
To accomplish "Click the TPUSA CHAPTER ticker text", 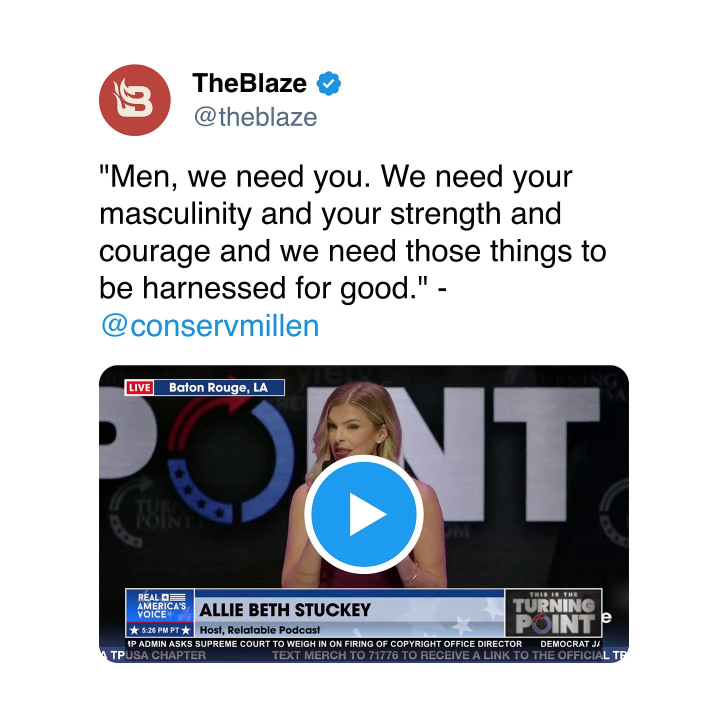I will 153,655.
